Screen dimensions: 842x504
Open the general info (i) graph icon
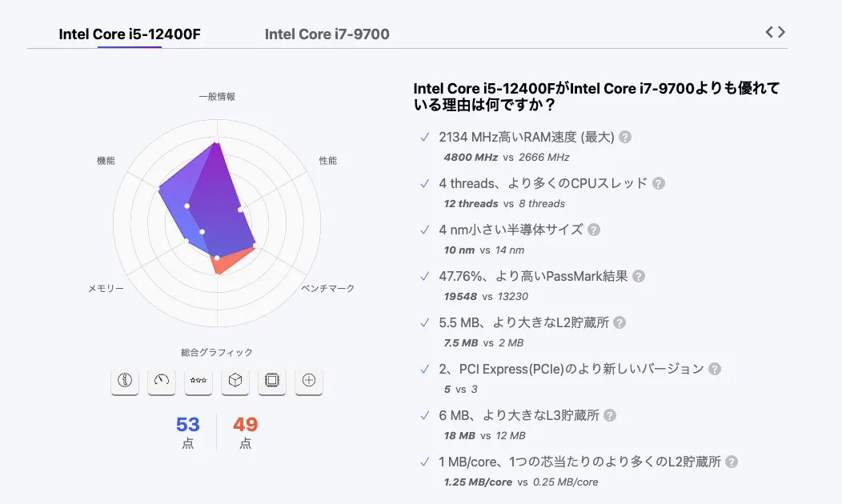point(125,381)
